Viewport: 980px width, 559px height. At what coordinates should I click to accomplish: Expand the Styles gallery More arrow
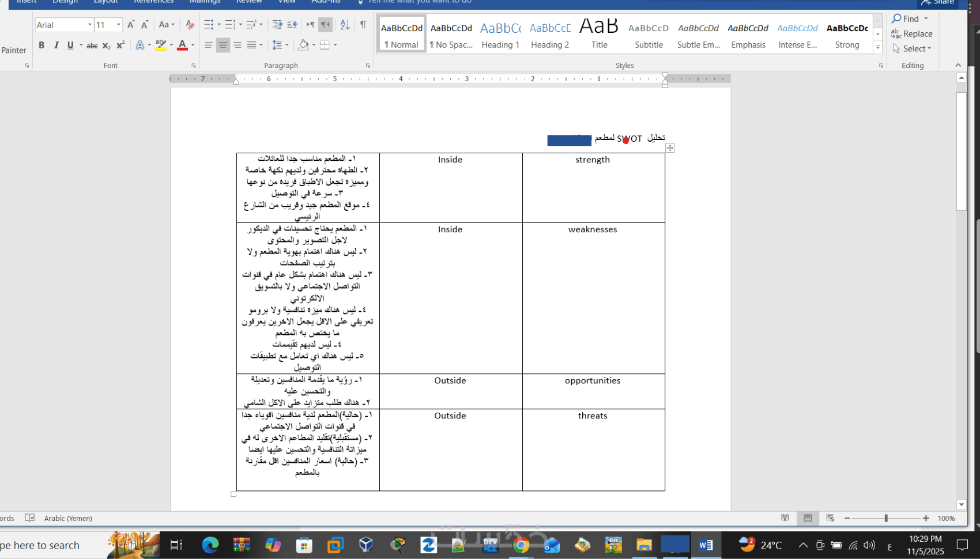pyautogui.click(x=878, y=48)
